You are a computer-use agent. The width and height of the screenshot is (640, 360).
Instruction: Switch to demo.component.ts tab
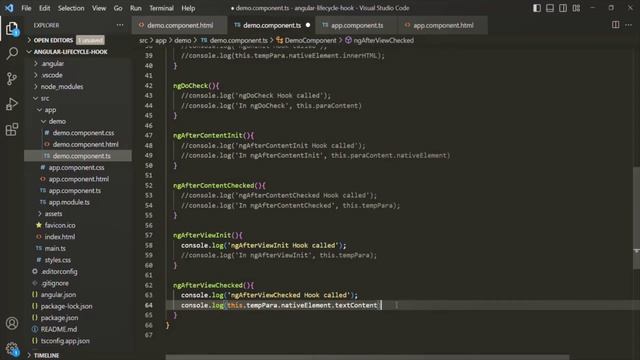point(272,25)
